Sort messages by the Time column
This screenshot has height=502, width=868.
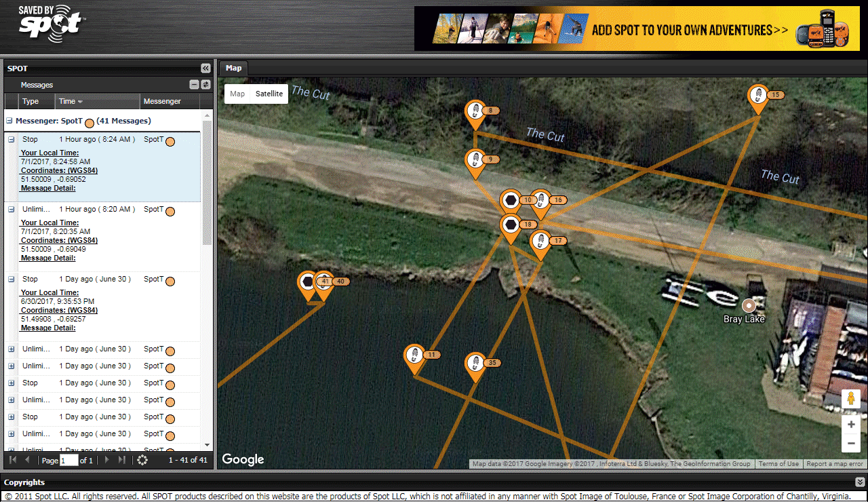(97, 101)
